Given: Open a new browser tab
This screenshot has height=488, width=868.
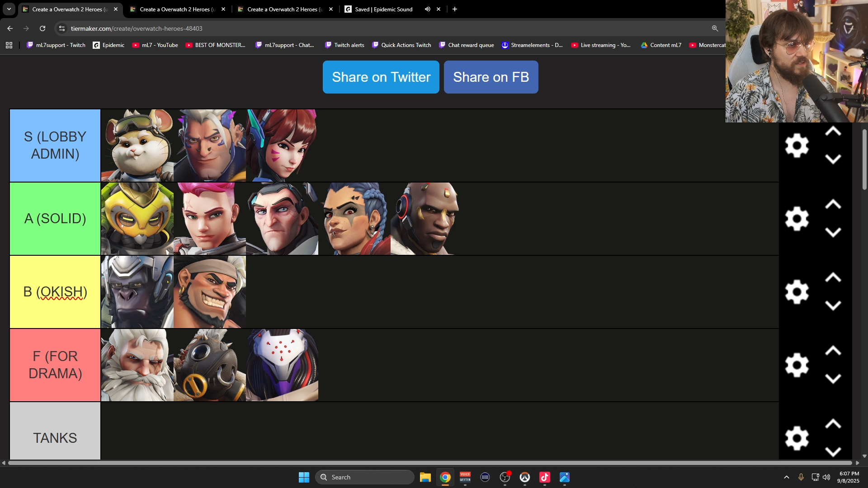Looking at the screenshot, I should [455, 9].
